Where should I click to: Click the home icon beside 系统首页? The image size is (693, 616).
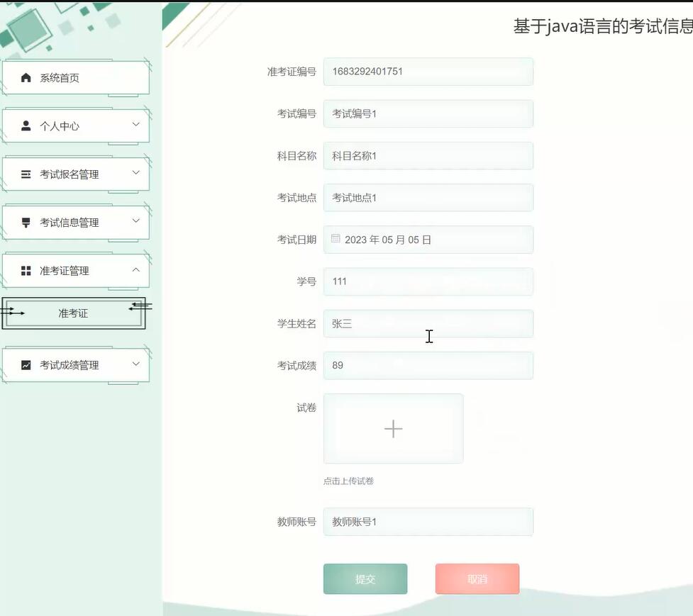[x=26, y=77]
